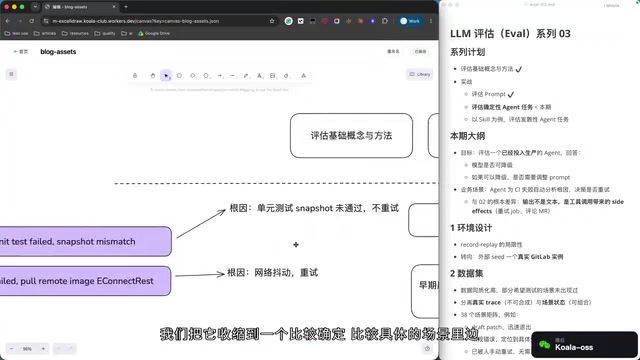Select the Rectangle shape tool
640x360 pixels.
pyautogui.click(x=179, y=76)
